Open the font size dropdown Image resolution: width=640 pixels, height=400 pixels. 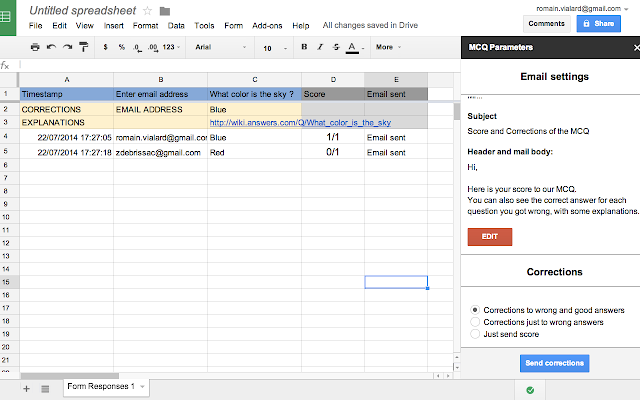tap(275, 48)
